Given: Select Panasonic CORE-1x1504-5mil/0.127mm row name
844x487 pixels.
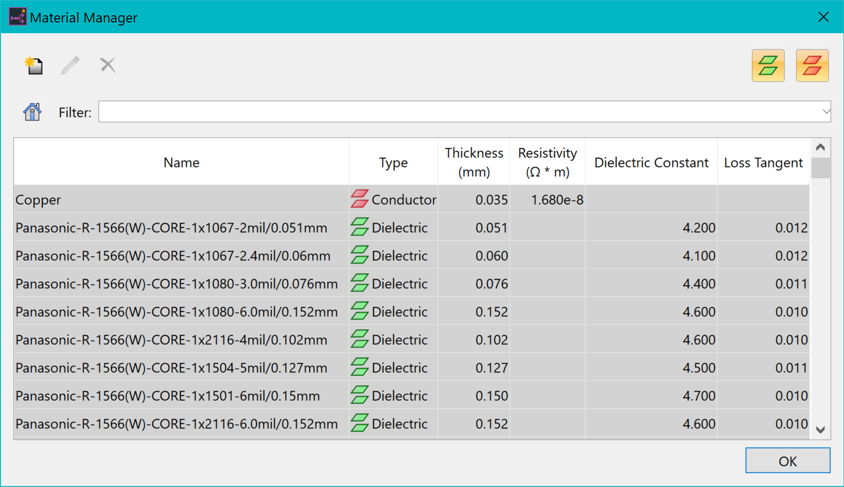Looking at the screenshot, I should point(171,368).
